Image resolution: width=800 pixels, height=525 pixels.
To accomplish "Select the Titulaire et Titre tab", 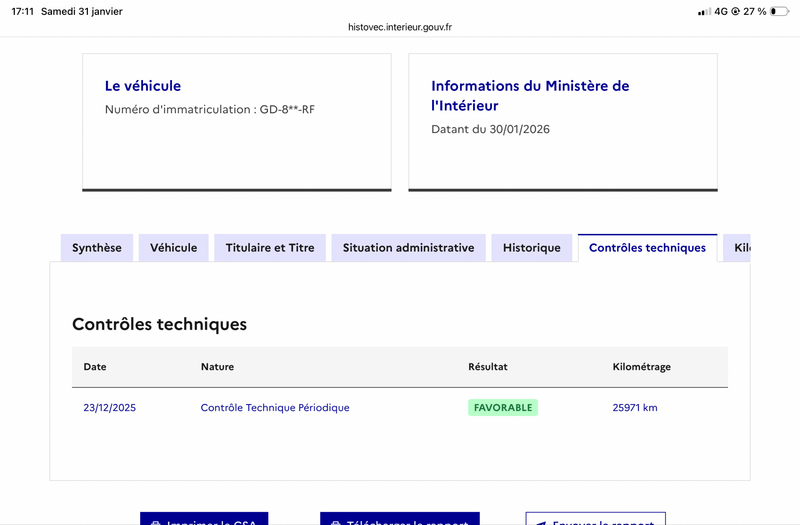I will 270,248.
